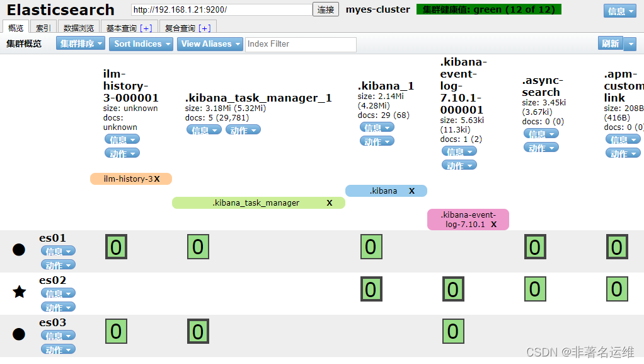Viewport: 644px width, 364px height.
Task: Select shard 0 of .apm-custom-link on es01
Action: tap(618, 247)
